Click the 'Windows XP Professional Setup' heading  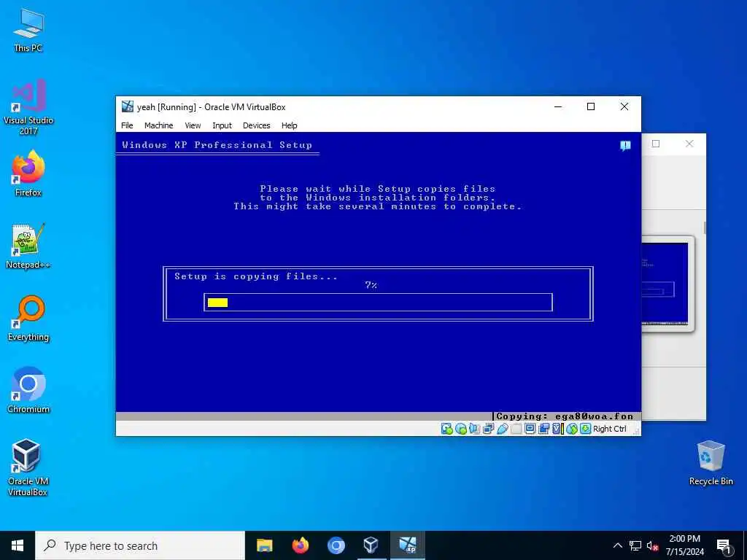coord(217,145)
